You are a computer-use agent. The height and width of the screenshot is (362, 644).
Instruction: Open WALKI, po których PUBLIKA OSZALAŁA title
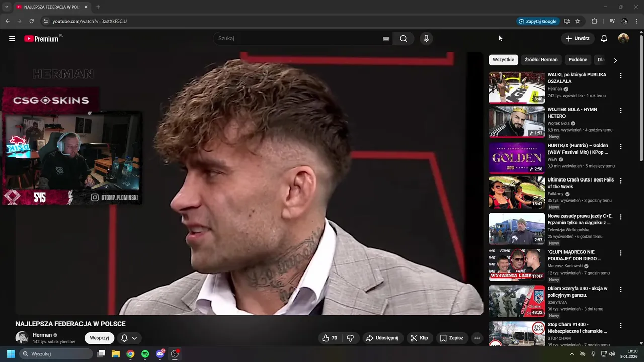(577, 78)
